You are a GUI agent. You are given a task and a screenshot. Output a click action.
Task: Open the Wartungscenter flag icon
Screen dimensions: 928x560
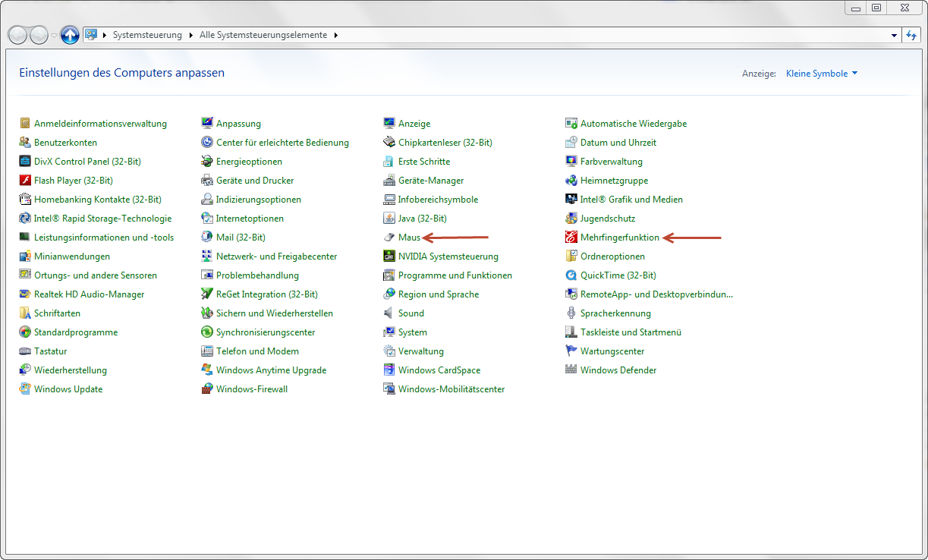pos(571,351)
